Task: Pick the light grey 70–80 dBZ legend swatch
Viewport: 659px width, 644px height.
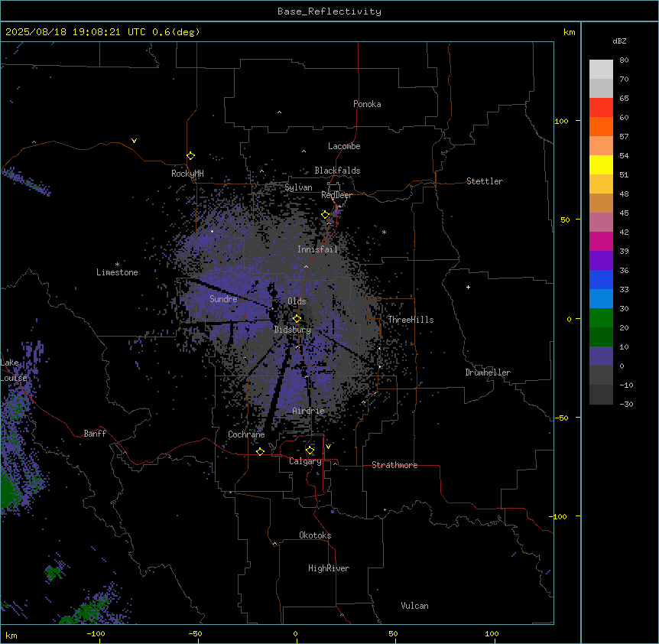Action: pyautogui.click(x=601, y=70)
